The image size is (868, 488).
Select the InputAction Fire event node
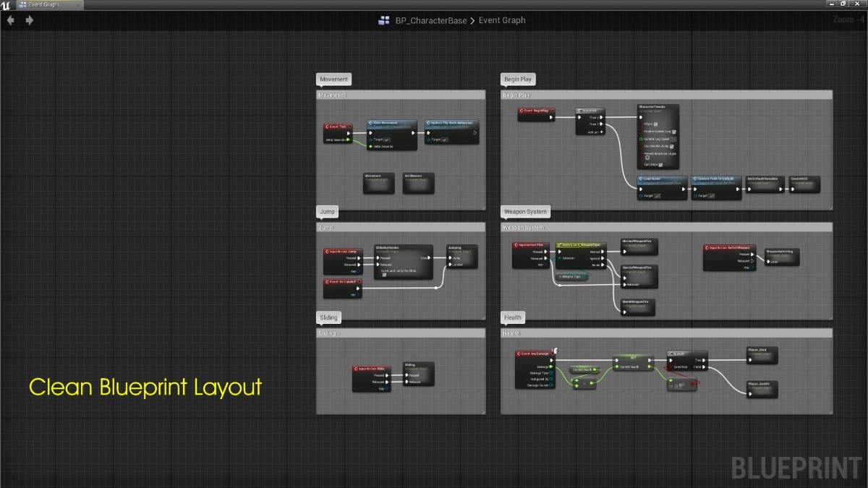pyautogui.click(x=532, y=255)
